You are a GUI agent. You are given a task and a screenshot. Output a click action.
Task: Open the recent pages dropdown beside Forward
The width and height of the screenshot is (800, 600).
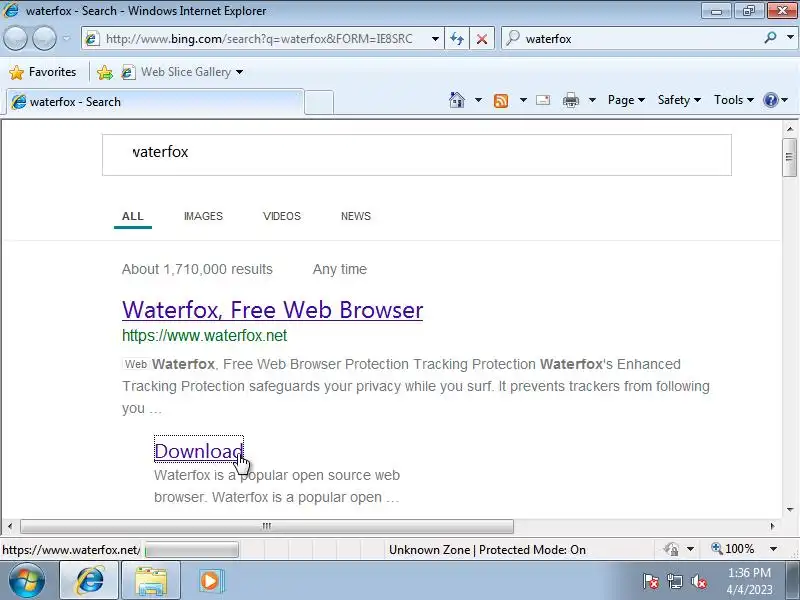66,38
